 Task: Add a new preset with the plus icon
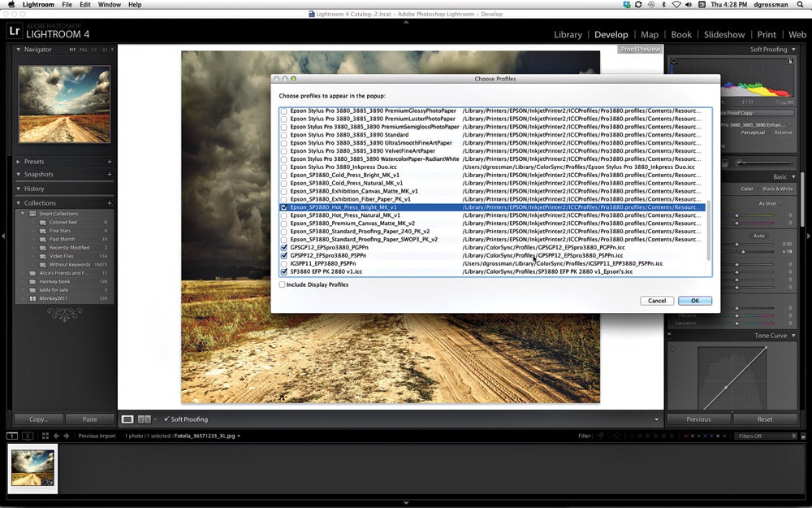pyautogui.click(x=110, y=162)
